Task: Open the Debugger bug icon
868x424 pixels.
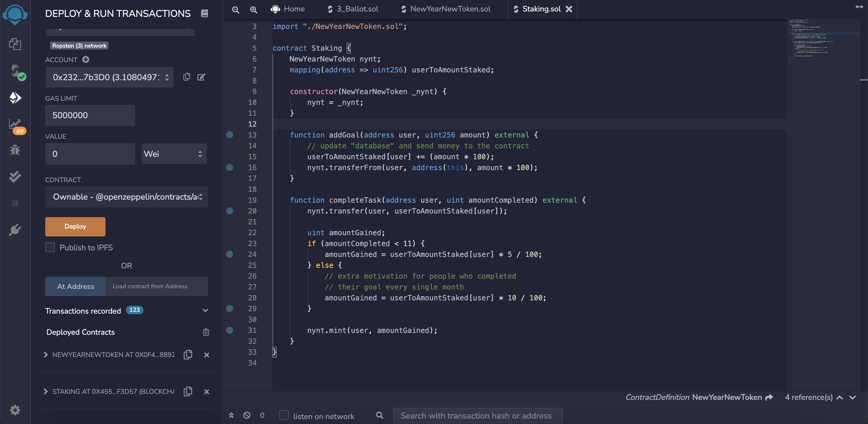Action: pos(15,150)
